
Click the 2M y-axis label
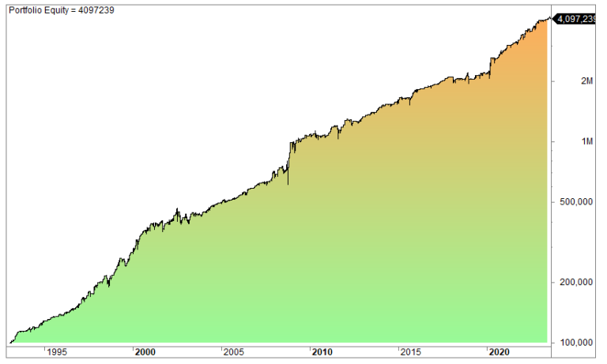(x=587, y=81)
